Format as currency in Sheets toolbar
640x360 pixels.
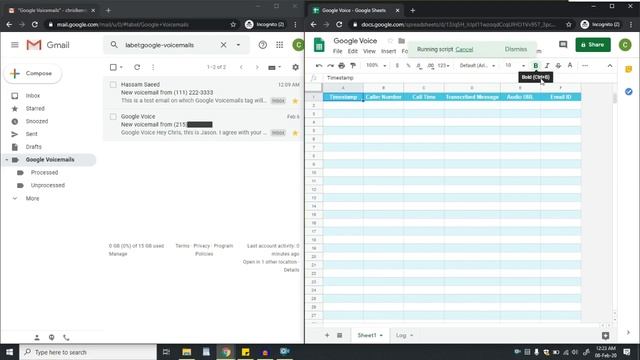click(397, 66)
